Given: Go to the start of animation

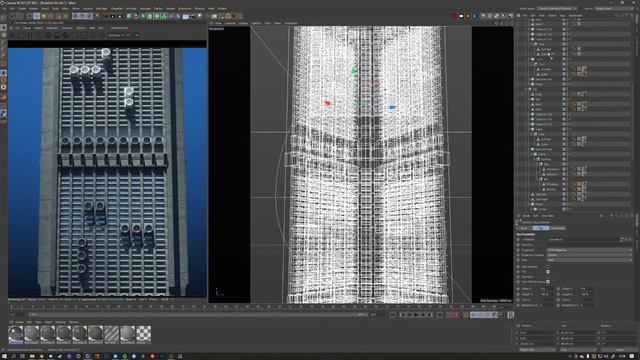Looking at the screenshot, I should click(x=393, y=315).
